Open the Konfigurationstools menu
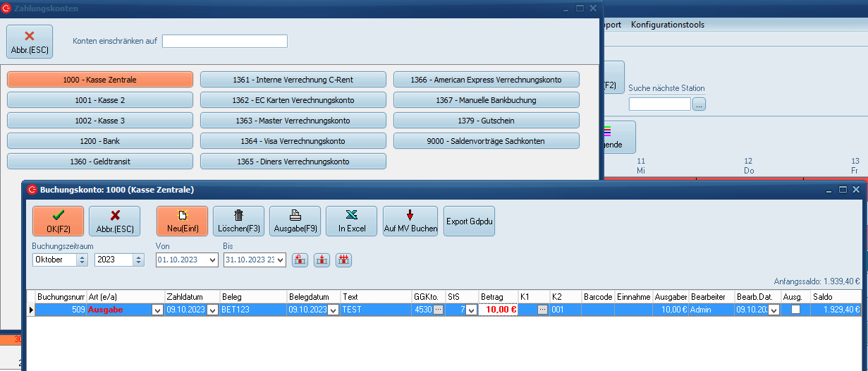 pos(667,25)
